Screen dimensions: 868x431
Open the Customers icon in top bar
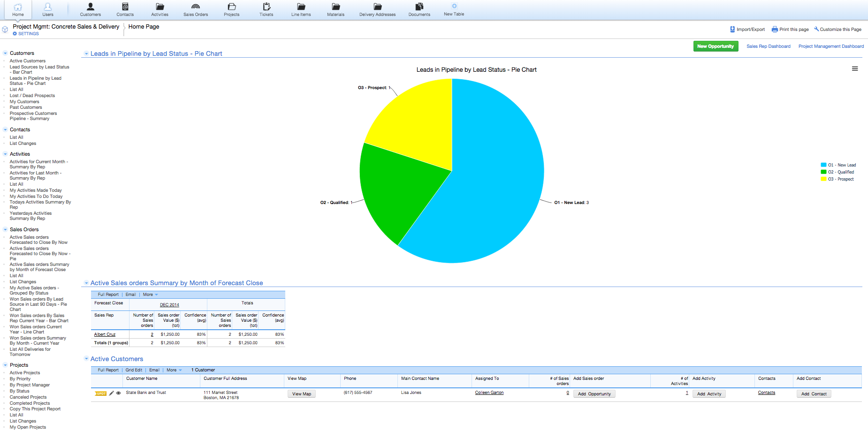(91, 7)
